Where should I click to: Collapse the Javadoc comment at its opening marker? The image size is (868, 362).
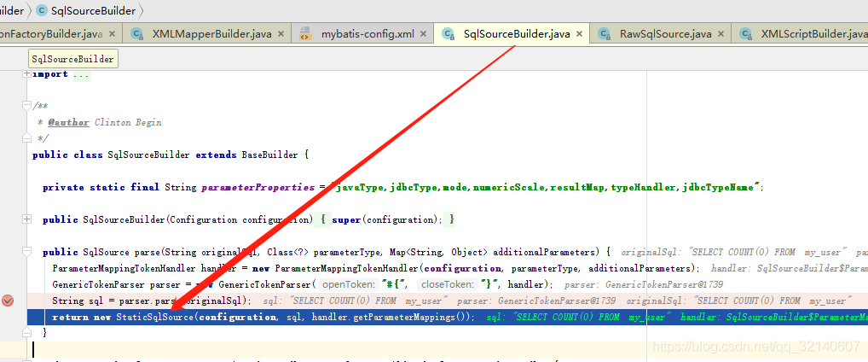coord(26,105)
